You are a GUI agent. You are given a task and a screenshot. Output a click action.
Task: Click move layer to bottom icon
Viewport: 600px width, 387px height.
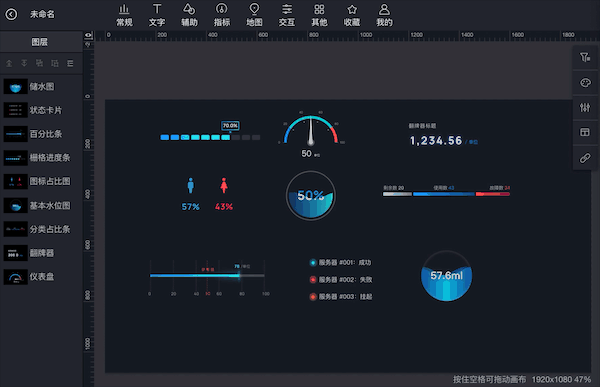tap(24, 63)
